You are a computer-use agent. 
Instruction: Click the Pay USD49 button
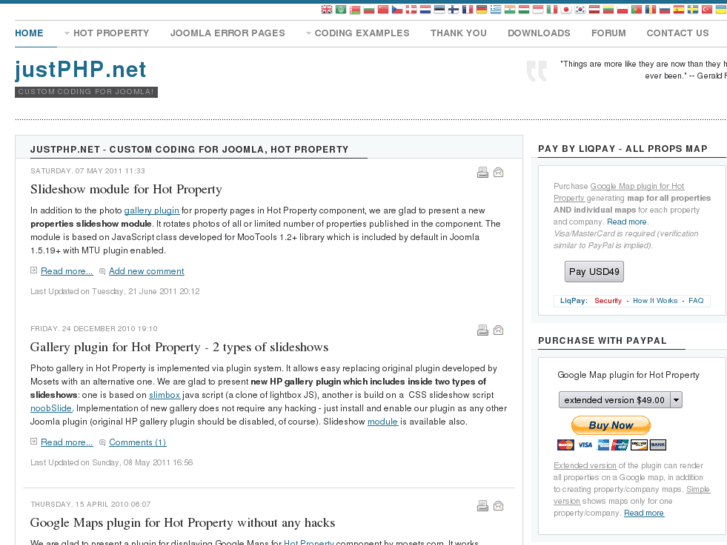click(594, 271)
